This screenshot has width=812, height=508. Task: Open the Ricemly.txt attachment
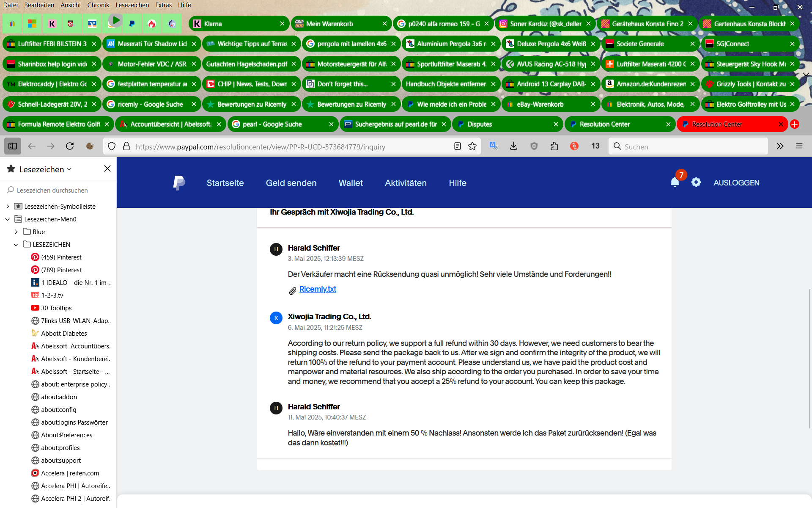click(318, 289)
